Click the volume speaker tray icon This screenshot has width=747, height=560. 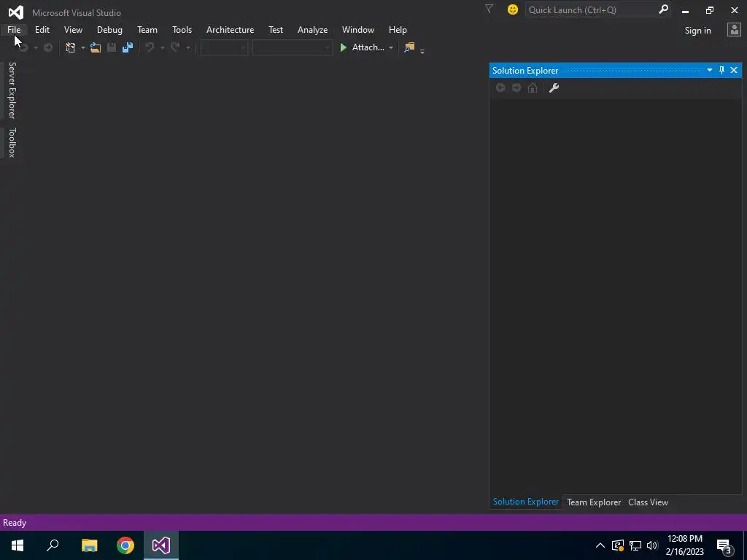click(652, 545)
